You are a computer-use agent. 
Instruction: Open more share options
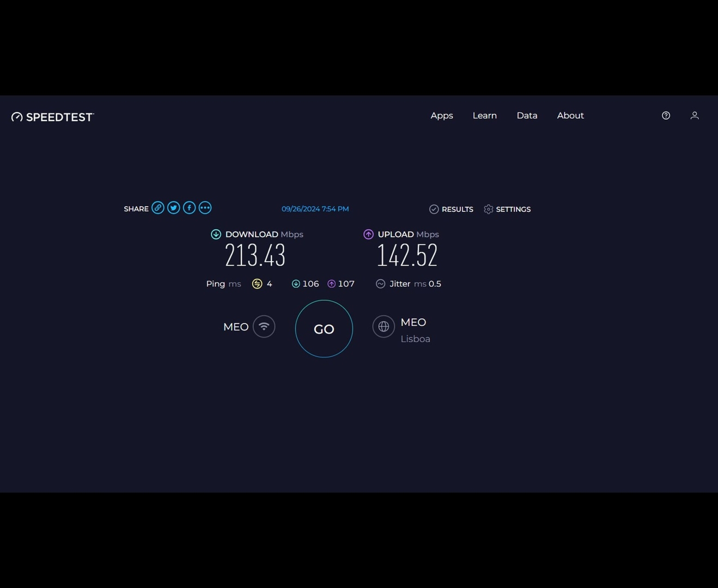pos(205,208)
